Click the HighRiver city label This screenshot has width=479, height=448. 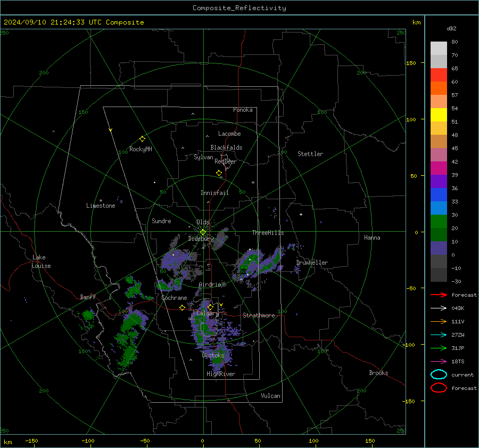tap(221, 374)
